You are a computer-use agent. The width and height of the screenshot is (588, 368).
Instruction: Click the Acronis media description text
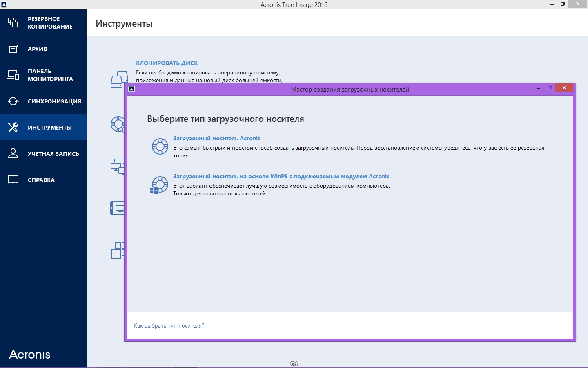359,152
